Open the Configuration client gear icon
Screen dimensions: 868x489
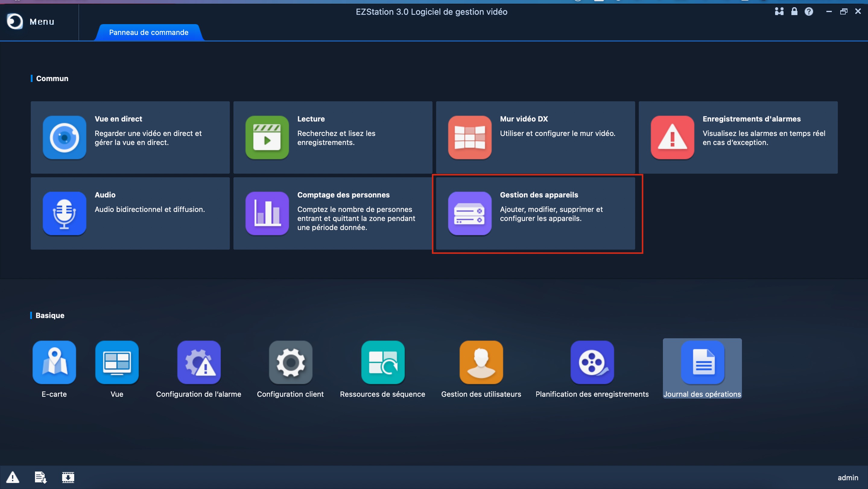click(x=290, y=362)
